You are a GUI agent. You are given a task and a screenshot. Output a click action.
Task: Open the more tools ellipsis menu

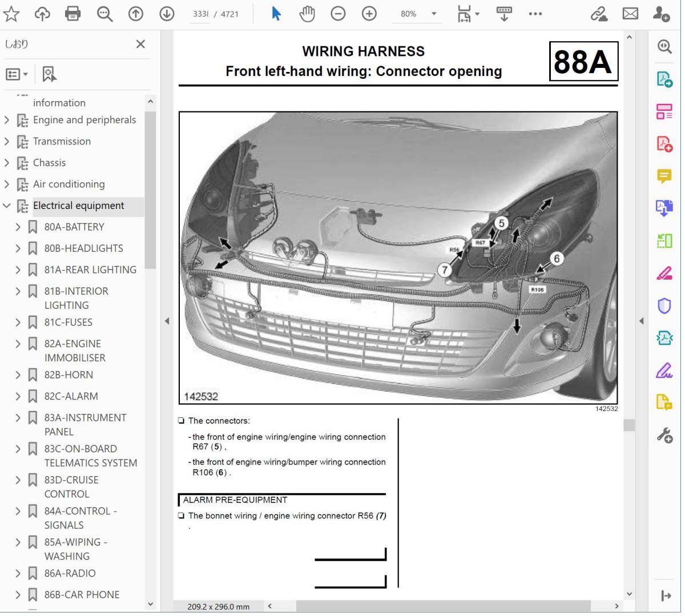535,14
